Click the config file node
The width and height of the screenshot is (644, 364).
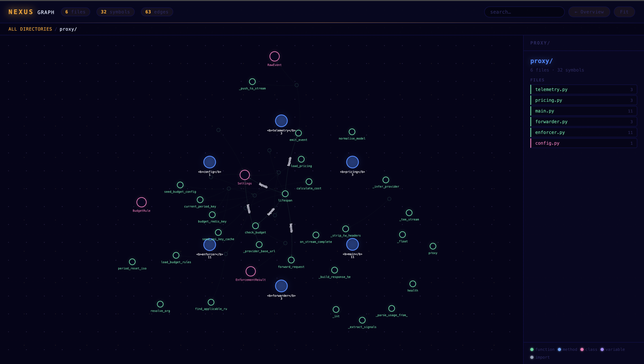click(210, 162)
